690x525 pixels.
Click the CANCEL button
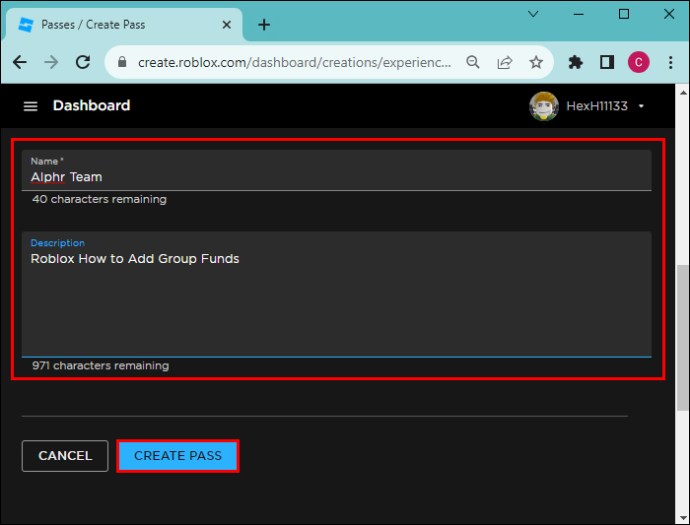(65, 456)
